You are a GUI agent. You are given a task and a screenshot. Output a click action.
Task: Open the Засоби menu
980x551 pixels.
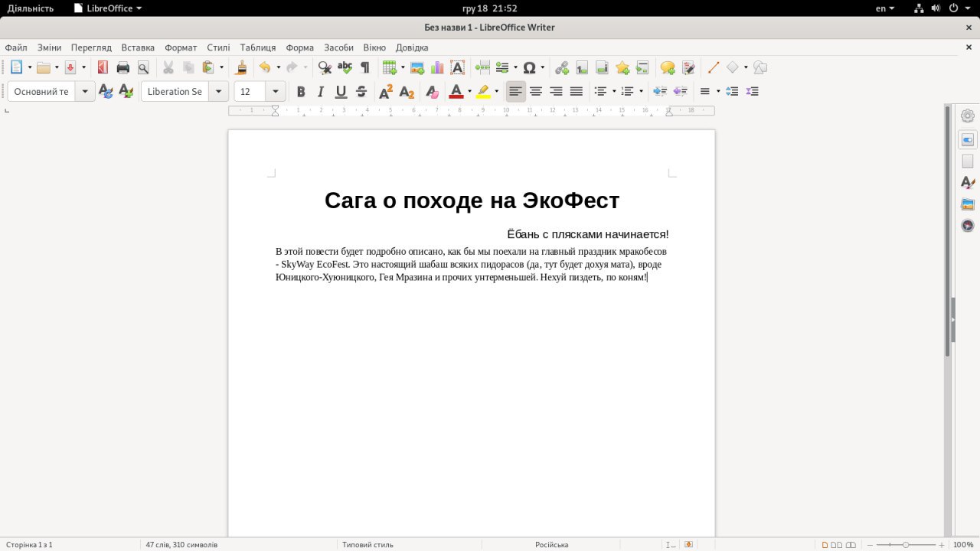coord(338,47)
